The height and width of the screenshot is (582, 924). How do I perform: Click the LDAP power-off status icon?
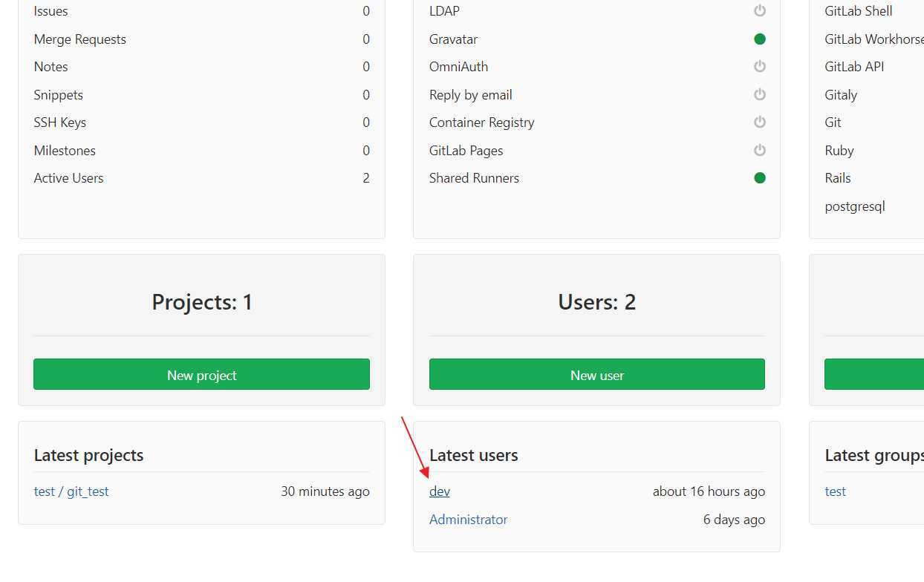(x=759, y=11)
